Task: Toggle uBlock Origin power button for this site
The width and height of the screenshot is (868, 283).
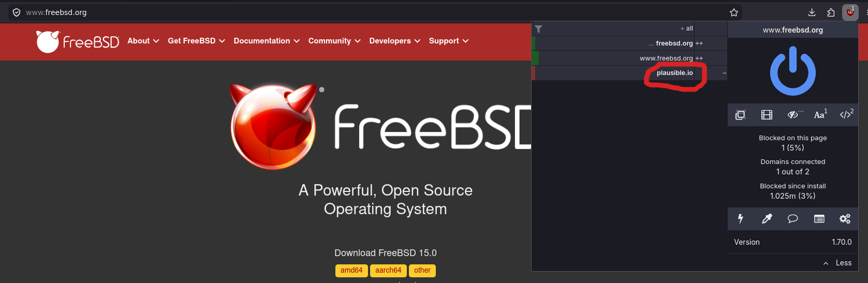Action: (x=792, y=71)
